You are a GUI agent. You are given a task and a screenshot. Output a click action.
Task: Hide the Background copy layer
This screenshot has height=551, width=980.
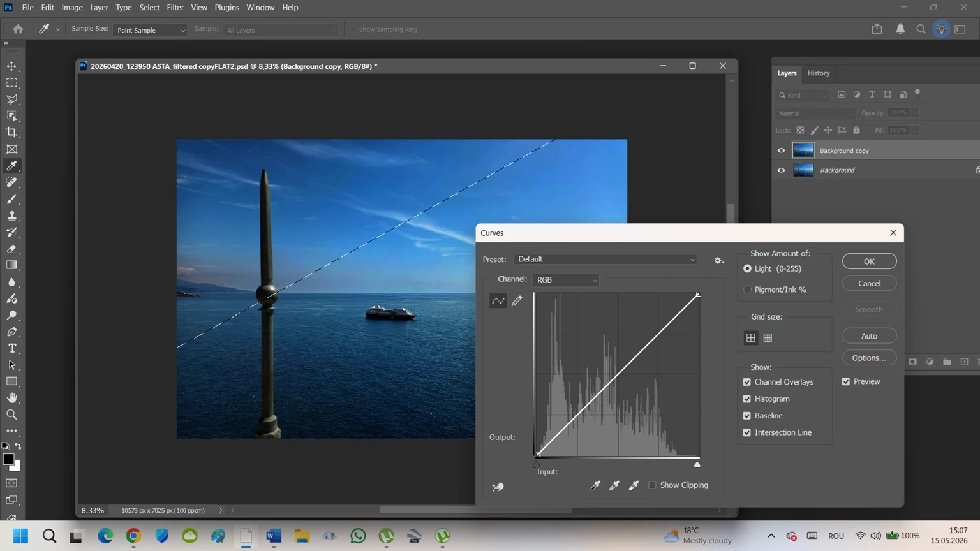click(x=781, y=151)
